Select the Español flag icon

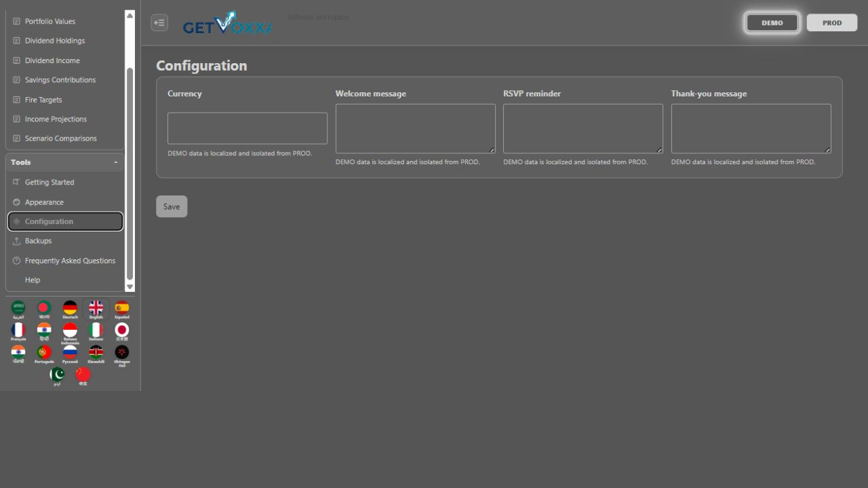(x=122, y=309)
